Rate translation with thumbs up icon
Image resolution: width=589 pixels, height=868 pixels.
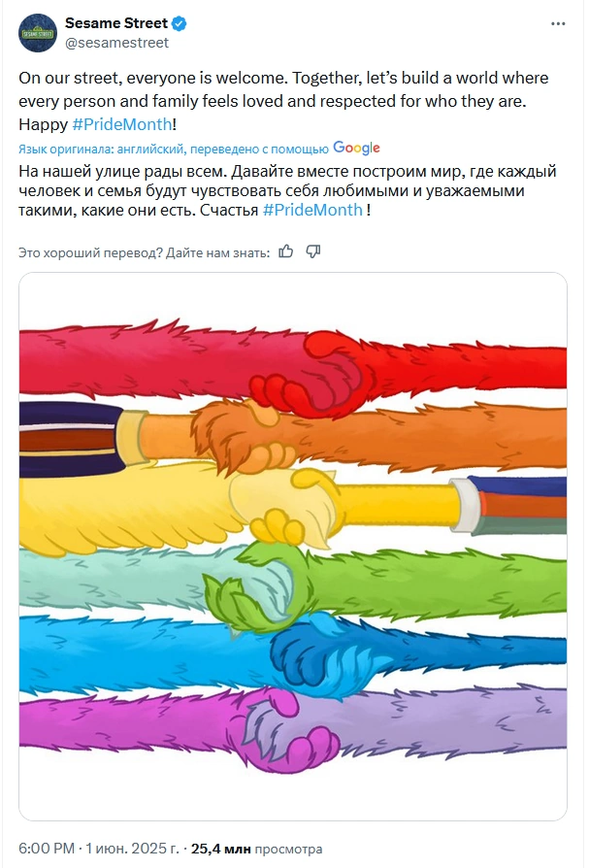[286, 251]
